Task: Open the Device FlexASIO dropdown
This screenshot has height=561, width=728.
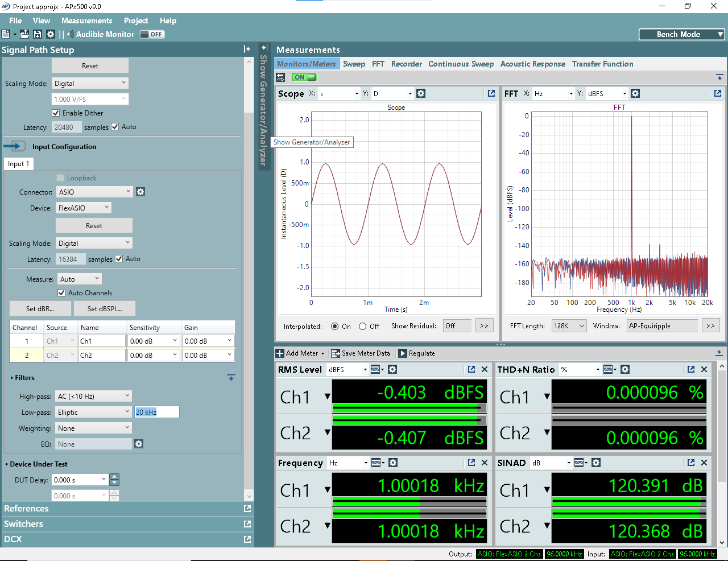Action: coord(84,208)
